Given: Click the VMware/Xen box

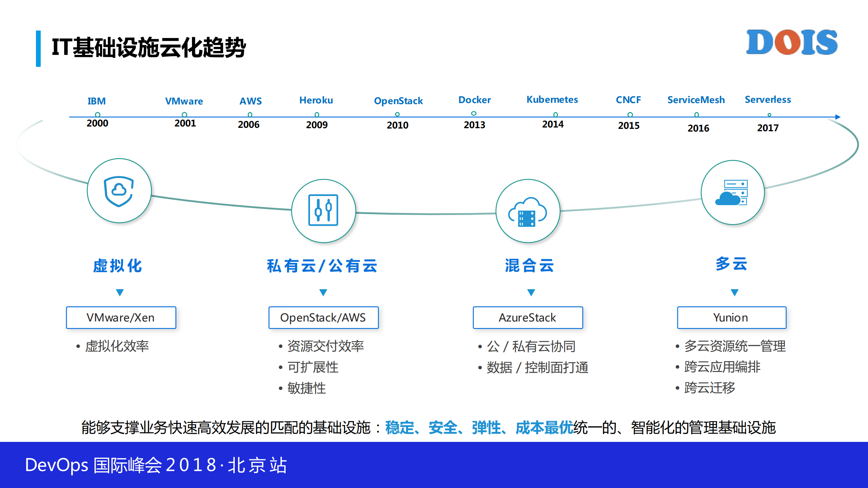Looking at the screenshot, I should click(x=121, y=318).
